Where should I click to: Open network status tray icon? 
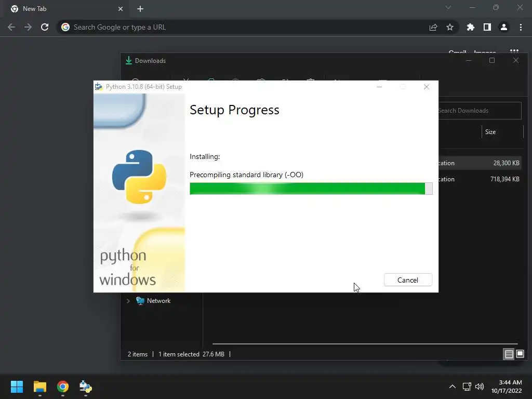click(467, 387)
